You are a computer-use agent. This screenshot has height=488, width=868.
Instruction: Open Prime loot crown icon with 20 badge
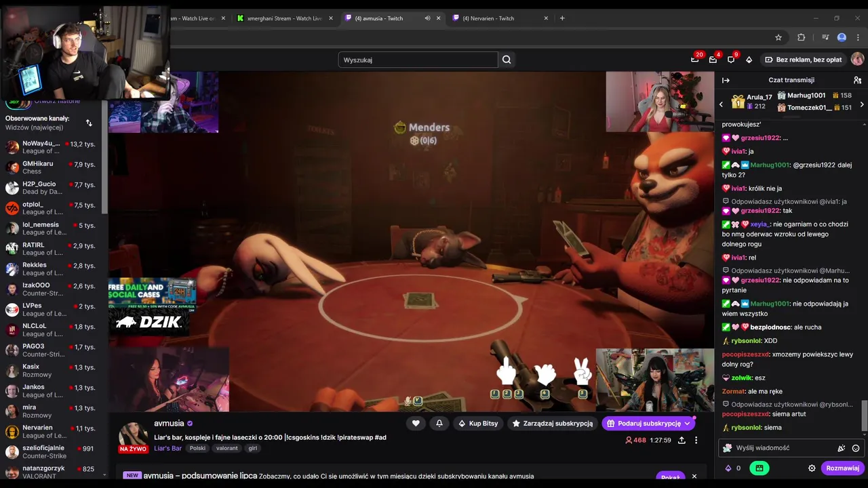click(695, 60)
